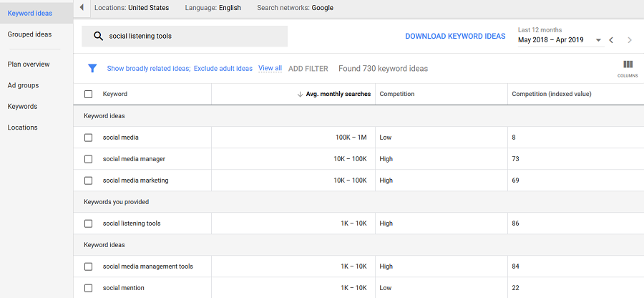Click the keyword search input field
Image resolution: width=644 pixels, height=298 pixels.
tap(185, 36)
